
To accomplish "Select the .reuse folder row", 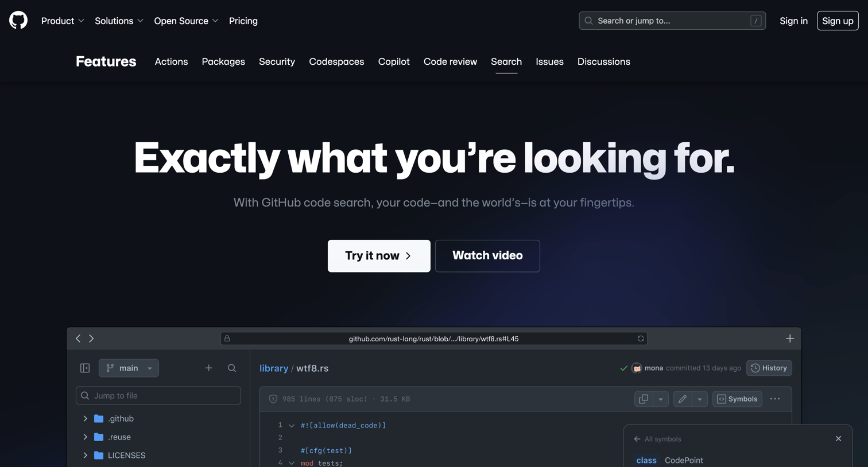I will coord(158,437).
